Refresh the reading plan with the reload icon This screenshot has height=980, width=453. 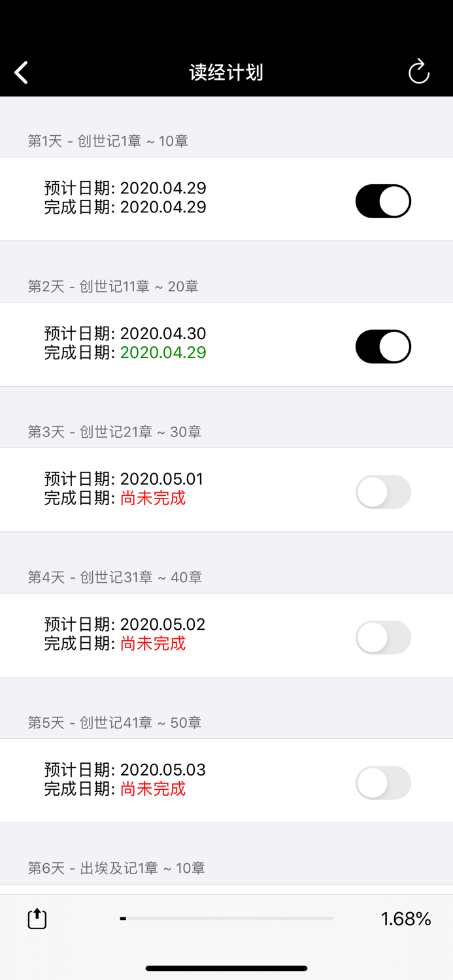(x=419, y=72)
